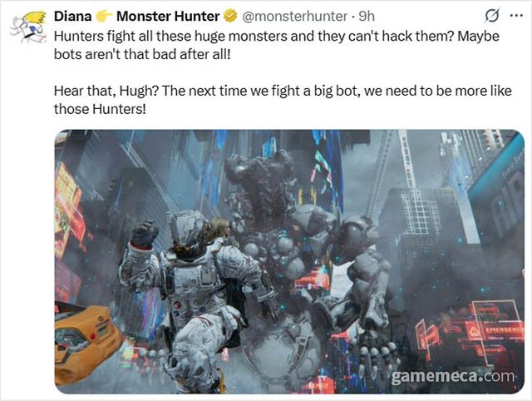This screenshot has height=401, width=532.
Task: Click the gamemeca.com watermark
Action: tap(452, 377)
